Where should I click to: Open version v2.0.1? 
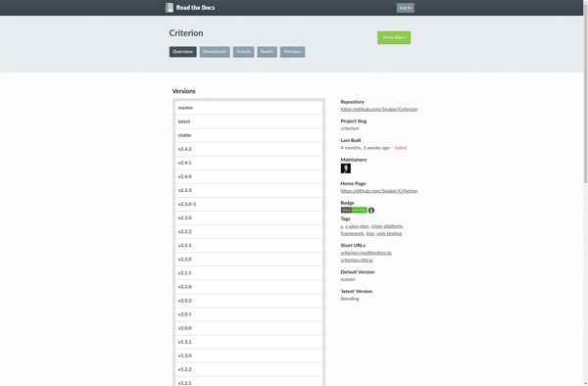tap(249, 314)
